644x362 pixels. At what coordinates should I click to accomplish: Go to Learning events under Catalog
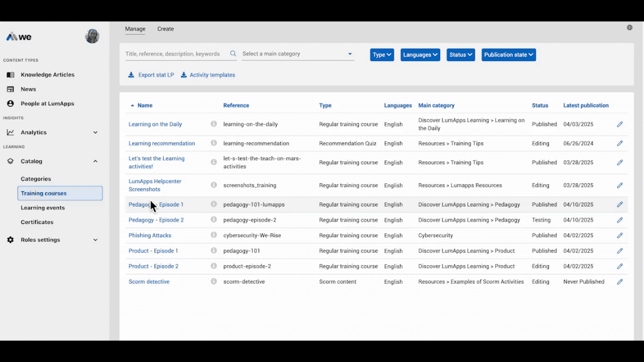[x=42, y=208]
